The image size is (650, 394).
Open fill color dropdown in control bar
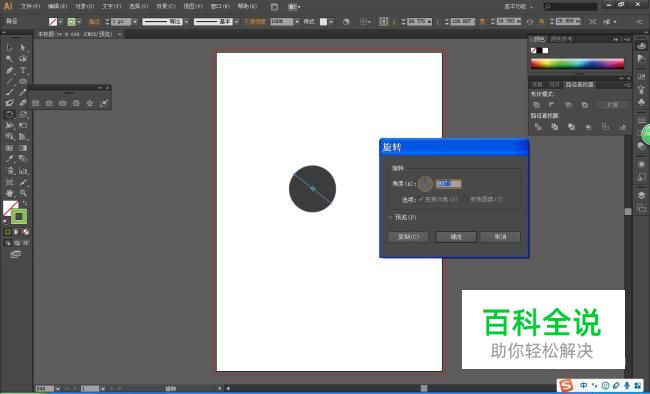[x=61, y=22]
